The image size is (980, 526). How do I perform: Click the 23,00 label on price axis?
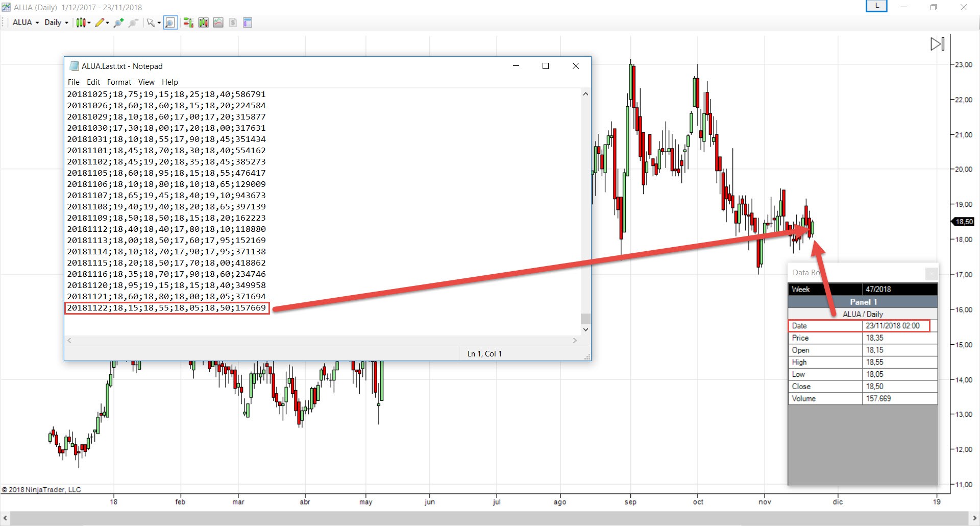point(964,65)
